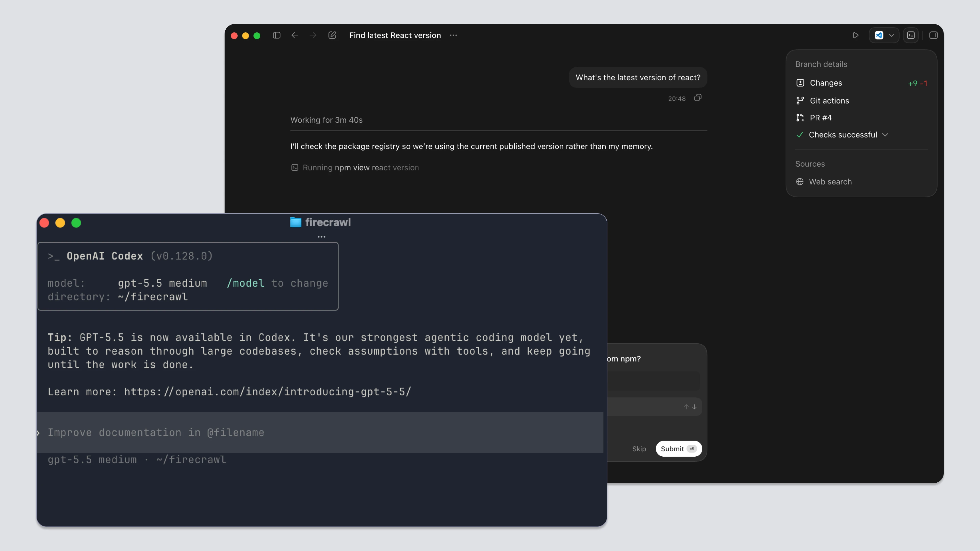Click the firecrawl folder icon in terminal title
Viewport: 980px width, 551px height.
point(296,222)
